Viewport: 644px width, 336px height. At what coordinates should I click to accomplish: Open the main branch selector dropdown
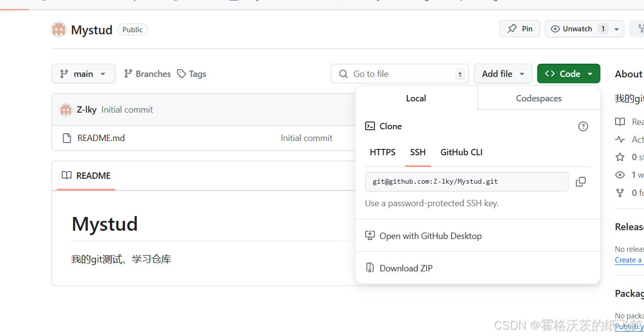coord(83,73)
